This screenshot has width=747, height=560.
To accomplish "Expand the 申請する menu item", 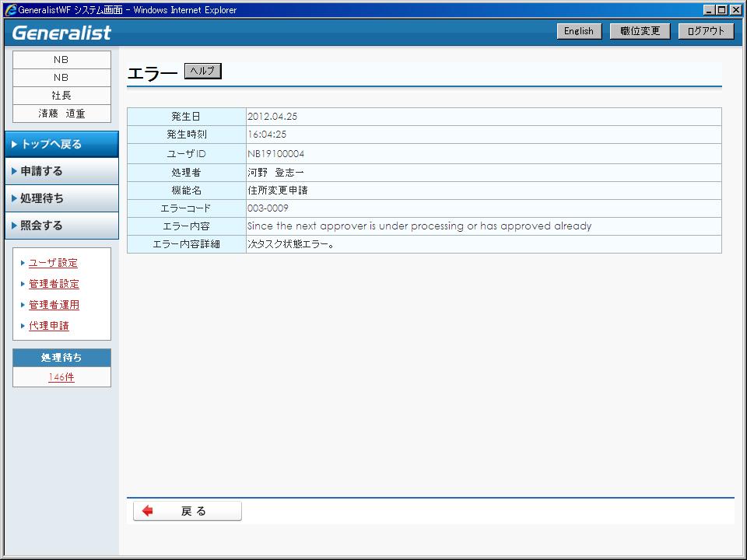I will click(61, 171).
